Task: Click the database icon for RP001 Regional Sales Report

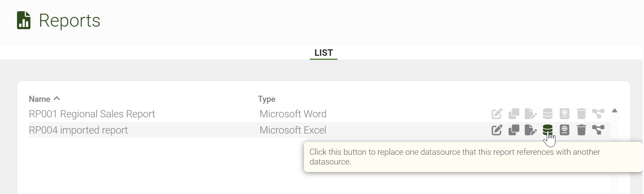Action: [x=547, y=114]
